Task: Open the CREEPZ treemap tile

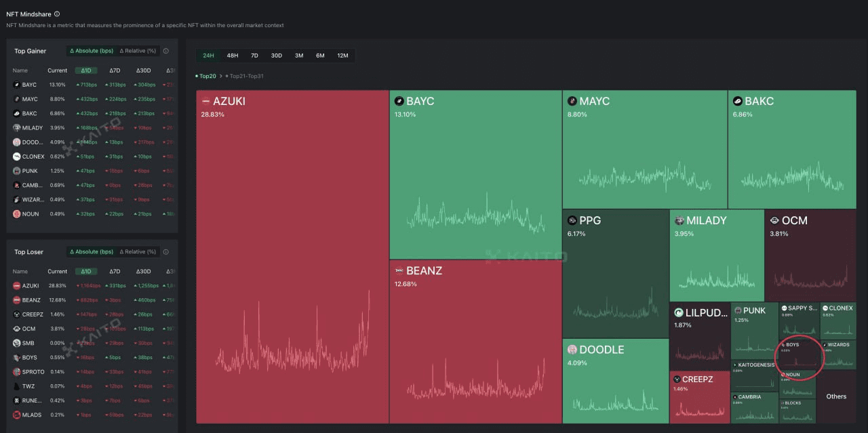Action: [x=700, y=397]
